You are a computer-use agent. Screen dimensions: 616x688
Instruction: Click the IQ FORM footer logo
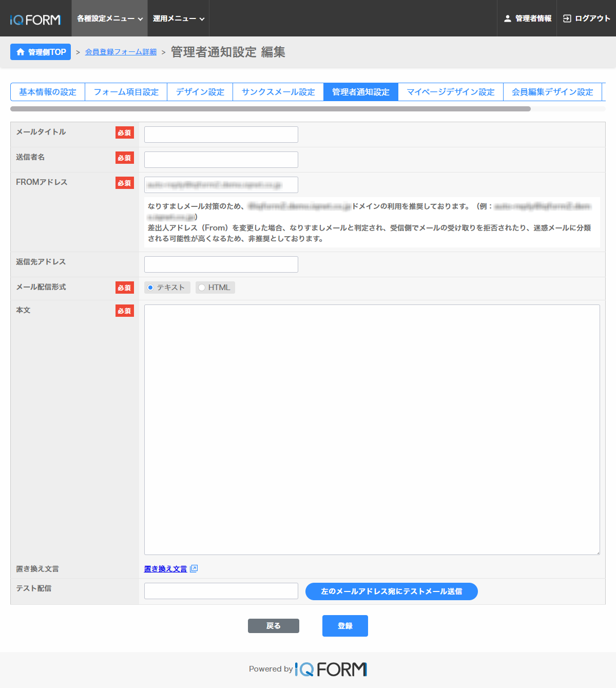tap(331, 669)
